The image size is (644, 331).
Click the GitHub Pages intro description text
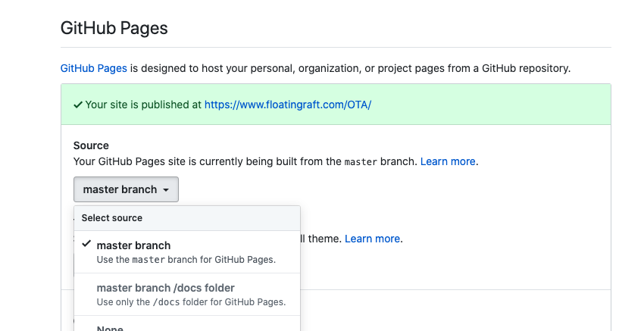pos(349,68)
